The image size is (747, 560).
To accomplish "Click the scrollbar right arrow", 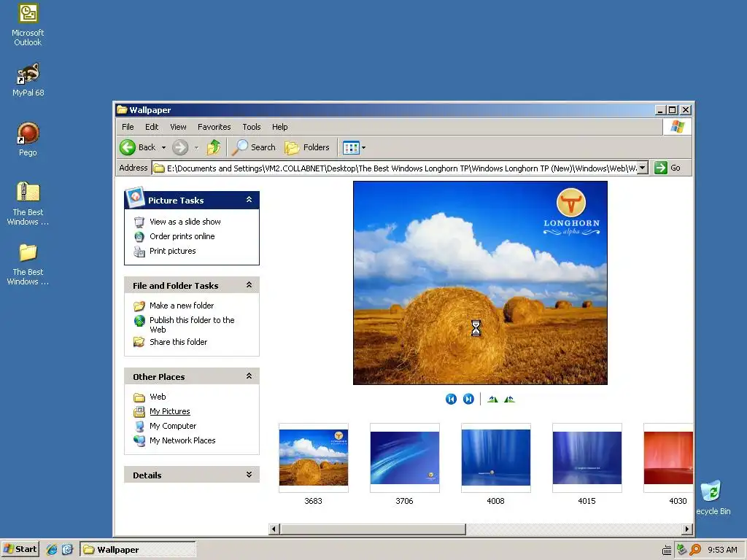I will pos(686,529).
